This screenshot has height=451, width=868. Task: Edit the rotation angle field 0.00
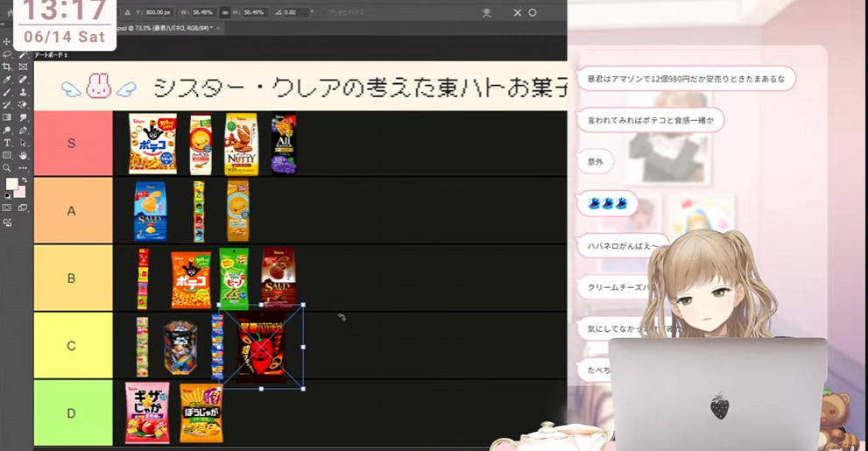point(296,12)
